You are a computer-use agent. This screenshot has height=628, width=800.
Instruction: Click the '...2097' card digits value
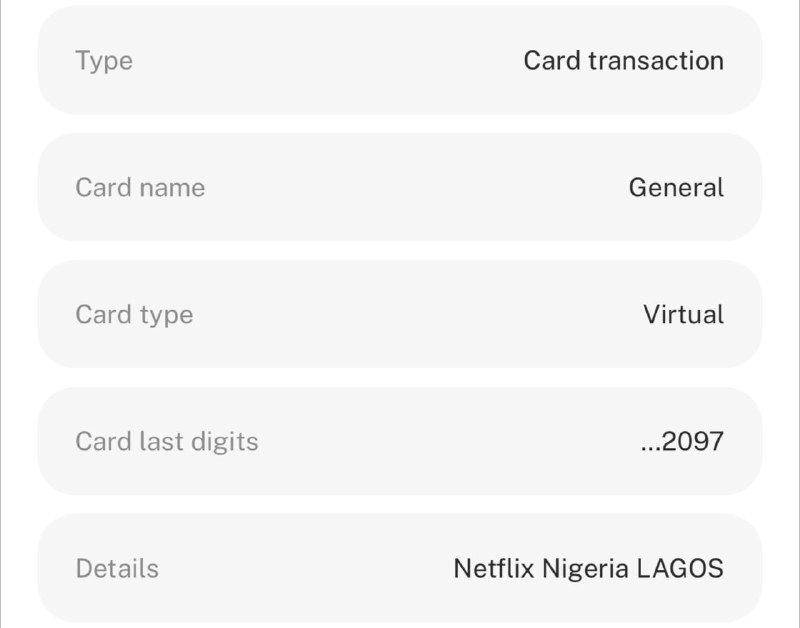(681, 442)
